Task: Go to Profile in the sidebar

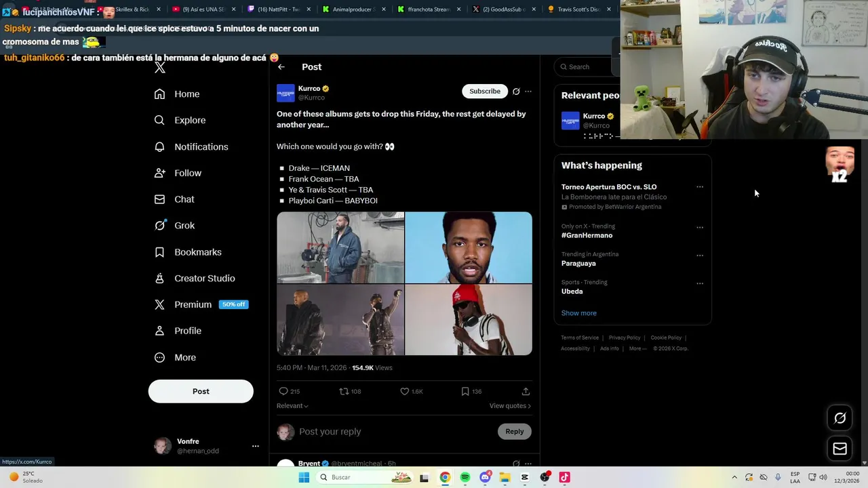Action: click(x=178, y=331)
